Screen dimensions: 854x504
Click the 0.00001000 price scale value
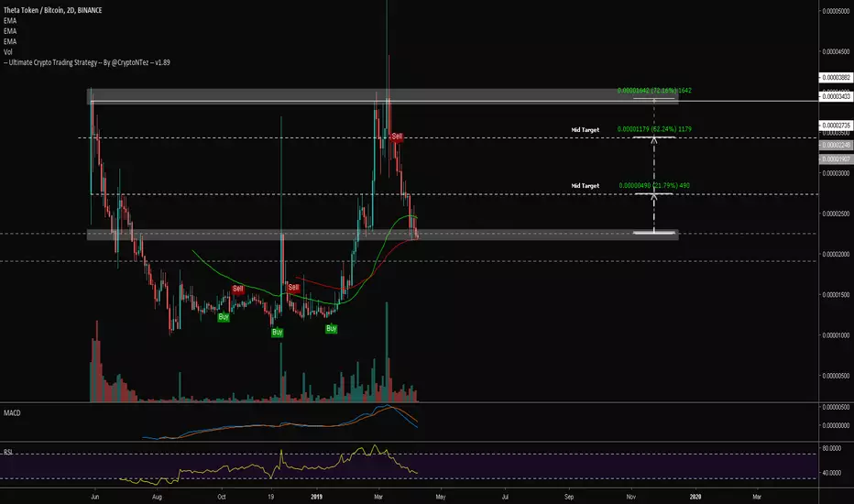click(836, 335)
